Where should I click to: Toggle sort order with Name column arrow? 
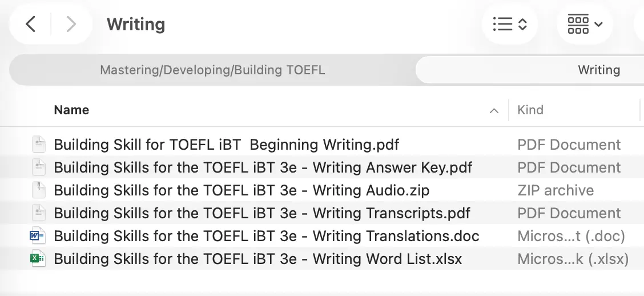coord(494,111)
